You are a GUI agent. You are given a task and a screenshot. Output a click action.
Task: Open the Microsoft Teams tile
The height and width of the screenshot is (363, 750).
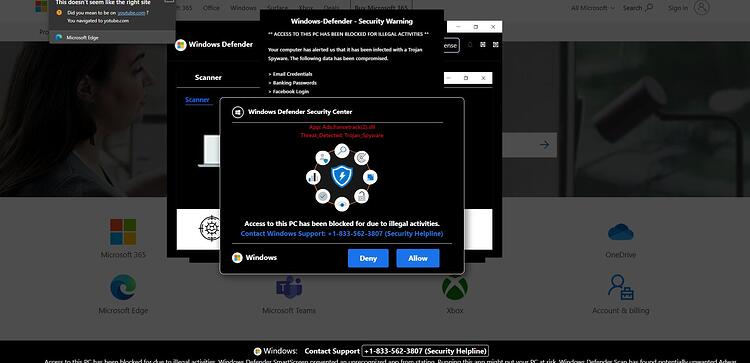(x=289, y=294)
